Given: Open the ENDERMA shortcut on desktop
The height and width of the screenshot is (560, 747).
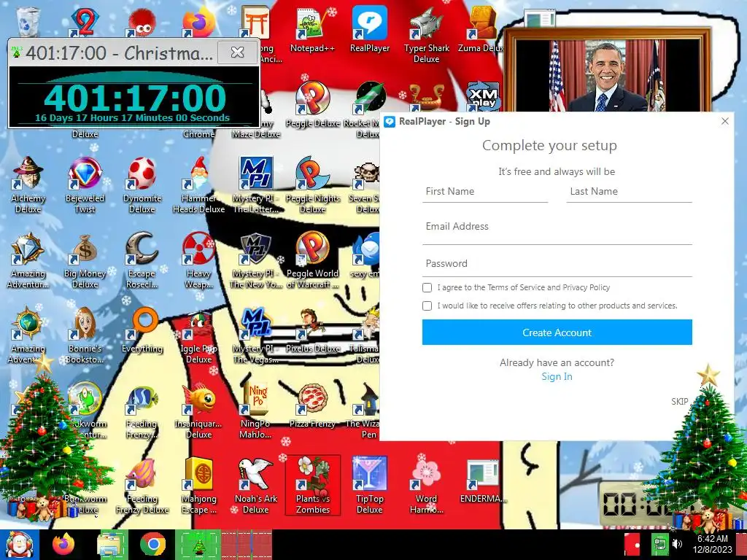Looking at the screenshot, I should pyautogui.click(x=483, y=481).
